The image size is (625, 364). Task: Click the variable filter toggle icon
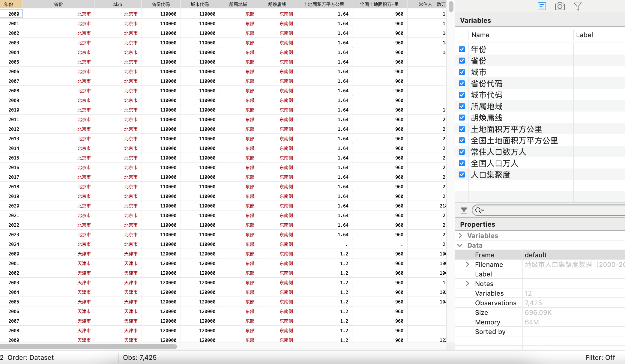464,210
